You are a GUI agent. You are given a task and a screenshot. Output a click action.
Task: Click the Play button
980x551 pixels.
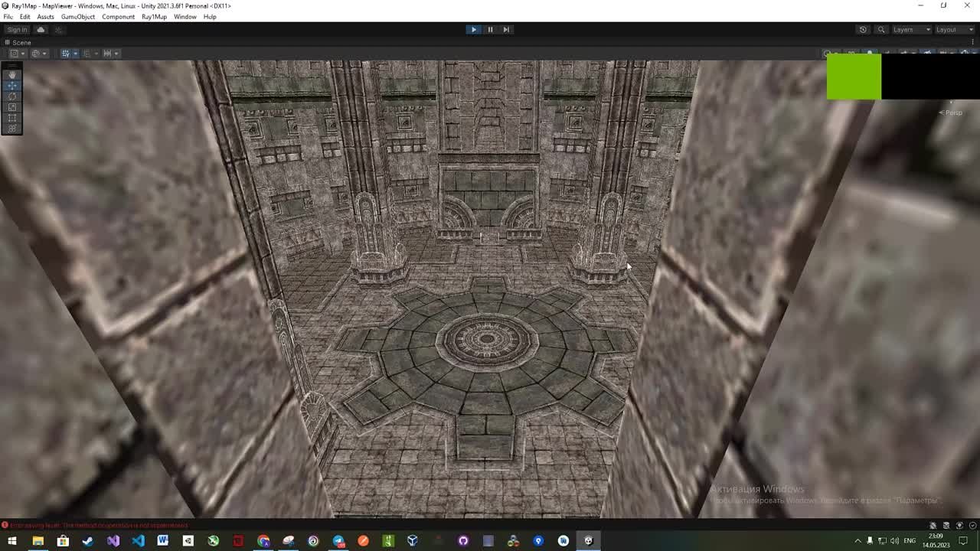click(474, 30)
